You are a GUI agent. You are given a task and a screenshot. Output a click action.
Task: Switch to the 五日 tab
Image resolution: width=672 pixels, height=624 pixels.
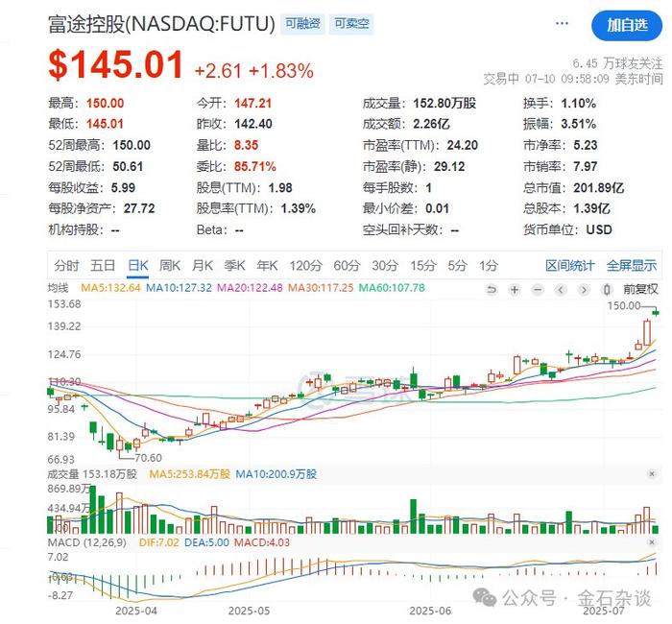103,266
